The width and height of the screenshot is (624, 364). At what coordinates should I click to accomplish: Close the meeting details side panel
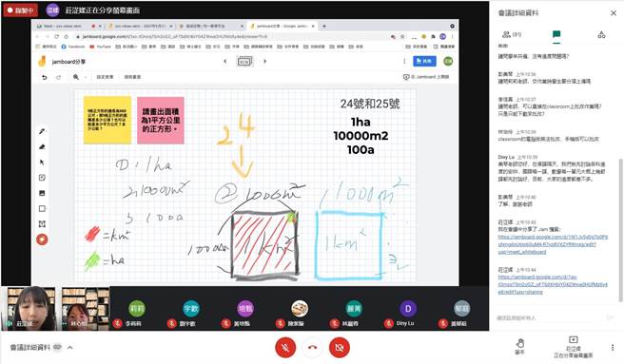(x=614, y=13)
